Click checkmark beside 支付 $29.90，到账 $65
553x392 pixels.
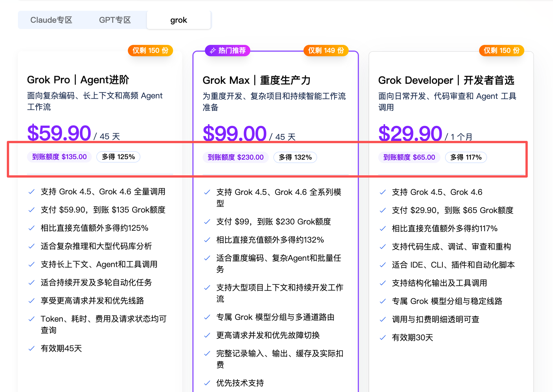click(x=383, y=210)
